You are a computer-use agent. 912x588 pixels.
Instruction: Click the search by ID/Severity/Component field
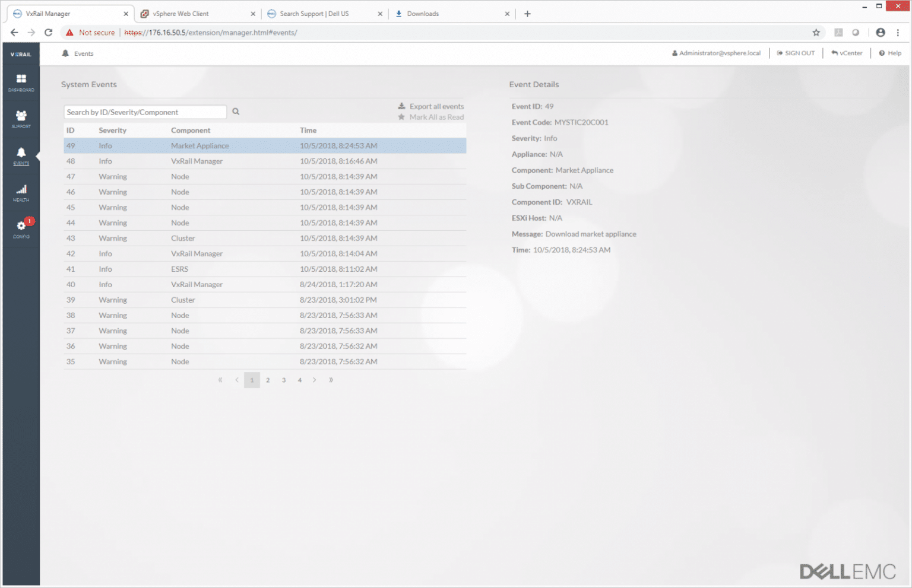[145, 112]
